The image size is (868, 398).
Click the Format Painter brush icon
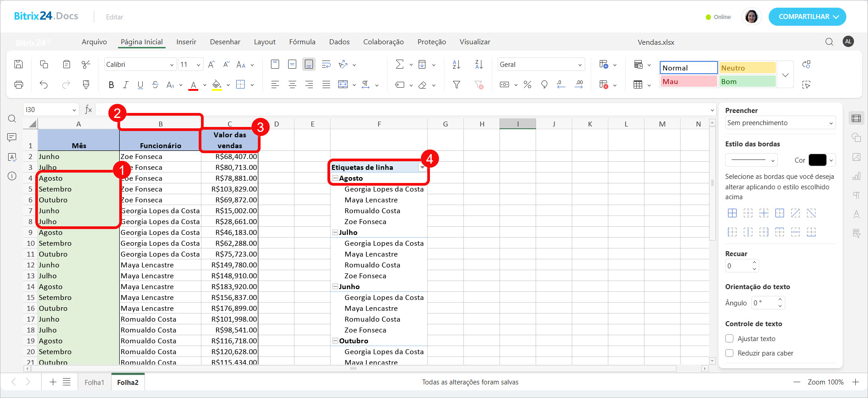point(86,84)
